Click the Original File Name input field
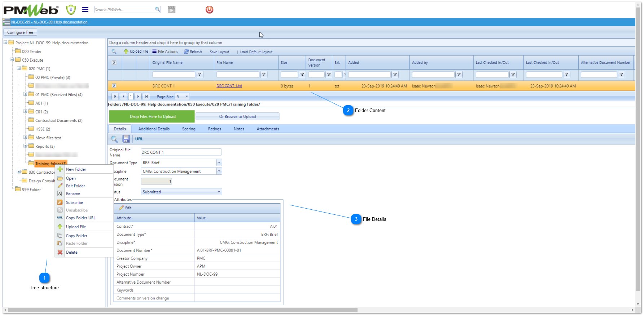This screenshot has height=316, width=644. tap(181, 152)
